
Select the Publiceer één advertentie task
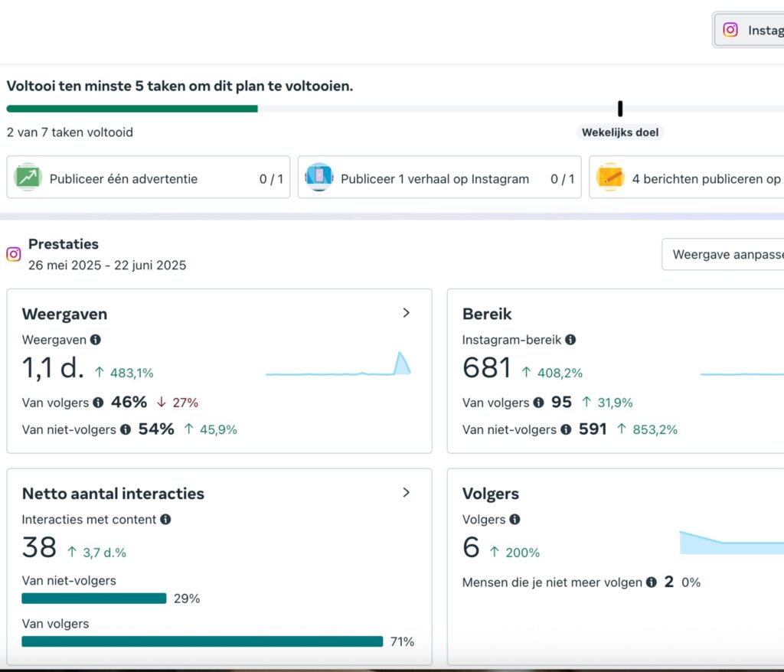tap(149, 178)
